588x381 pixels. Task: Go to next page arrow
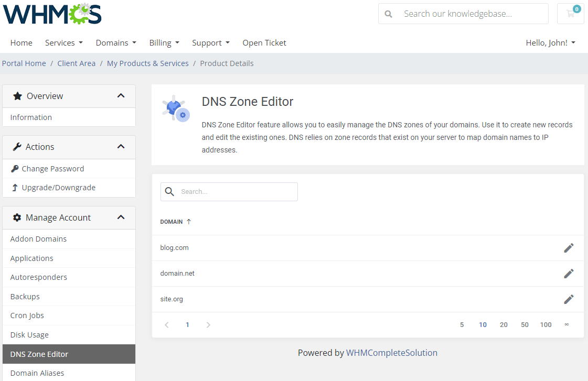[208, 325]
